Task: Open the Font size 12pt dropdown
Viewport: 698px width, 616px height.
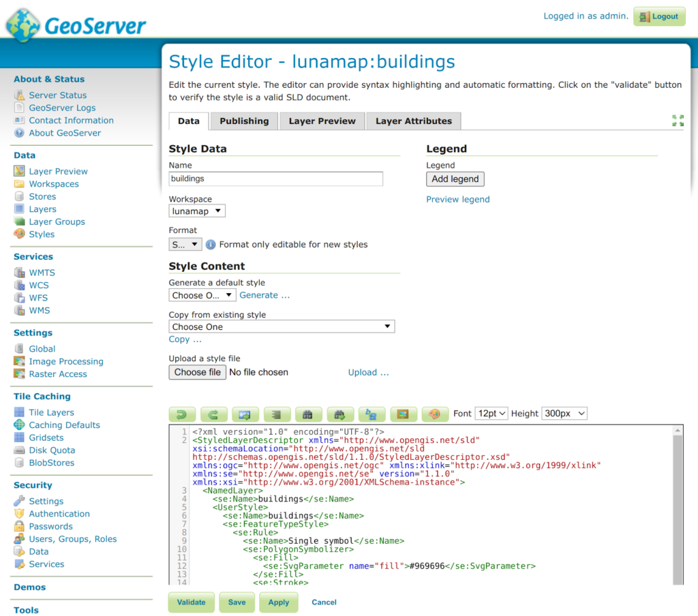Action: (491, 414)
